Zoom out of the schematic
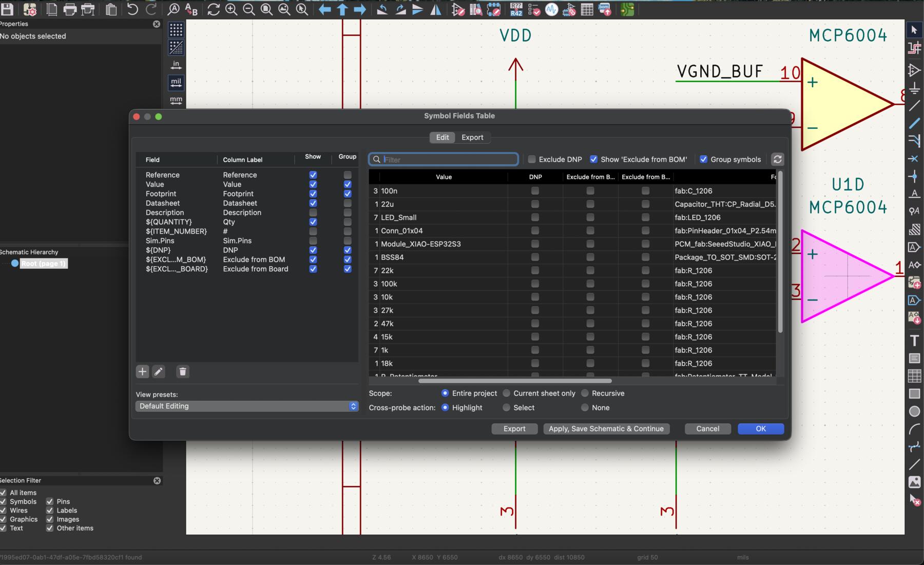 tap(249, 9)
